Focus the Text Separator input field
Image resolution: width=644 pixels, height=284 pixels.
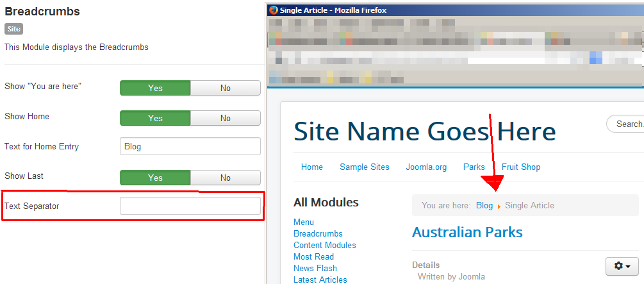pyautogui.click(x=190, y=206)
